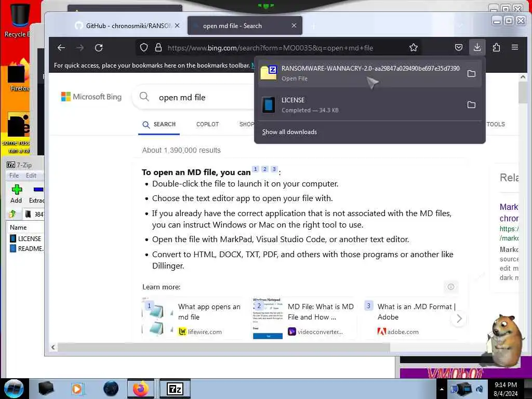Reload the Bing search page
Image resolution: width=532 pixels, height=399 pixels.
click(x=99, y=47)
